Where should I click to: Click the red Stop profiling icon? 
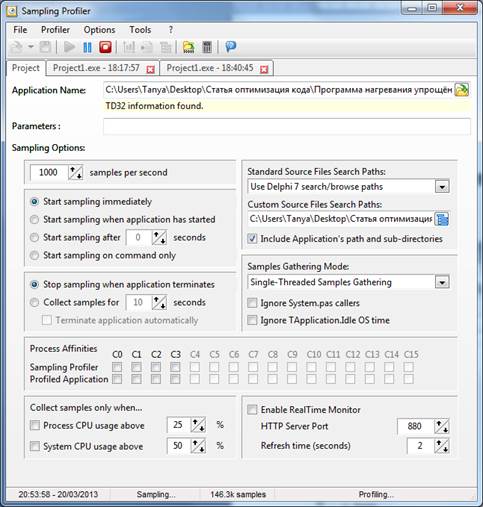105,47
